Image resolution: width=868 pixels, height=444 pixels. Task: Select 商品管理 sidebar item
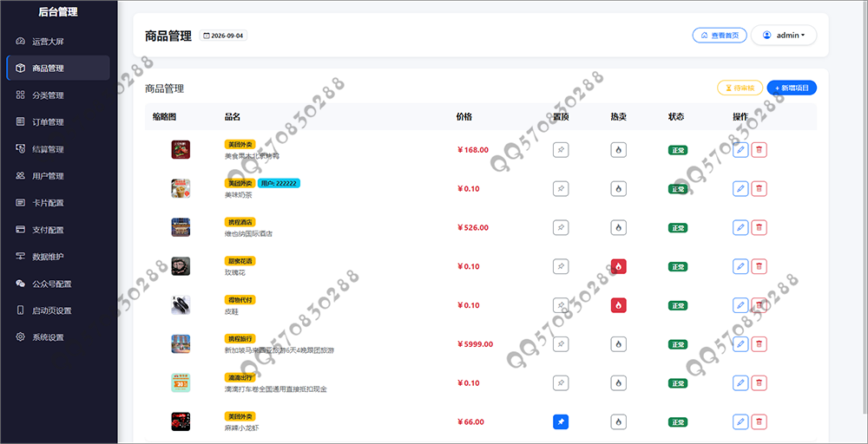click(x=58, y=68)
